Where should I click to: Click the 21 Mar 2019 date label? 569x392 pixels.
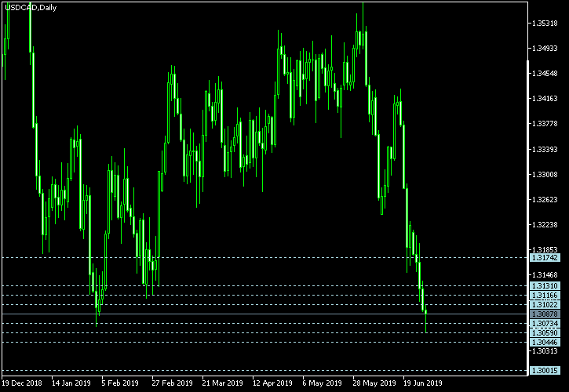pyautogui.click(x=222, y=383)
